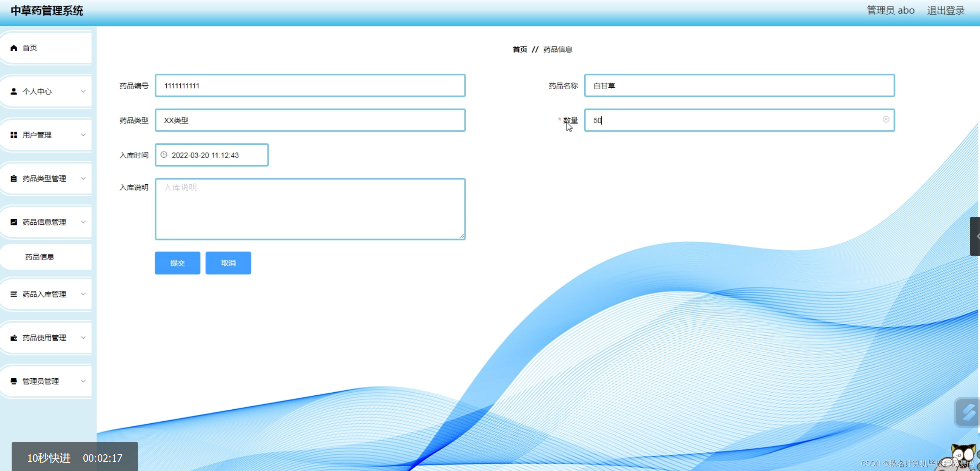Expand the 药品入库管理 chevron
Viewport: 980px width, 471px height.
(x=83, y=294)
